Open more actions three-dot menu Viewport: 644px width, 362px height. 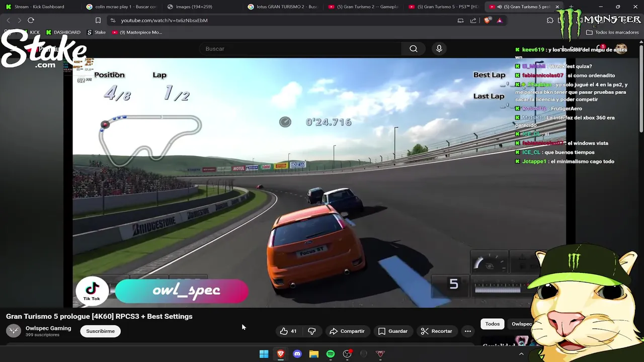coord(468,331)
